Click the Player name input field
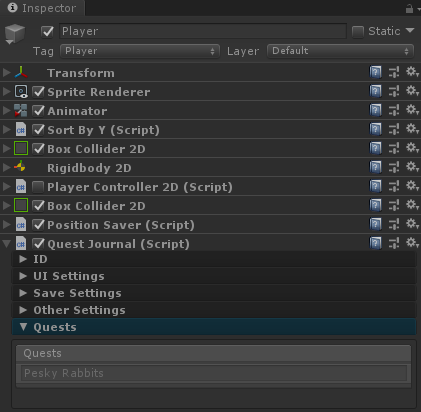The image size is (421, 412). (203, 31)
